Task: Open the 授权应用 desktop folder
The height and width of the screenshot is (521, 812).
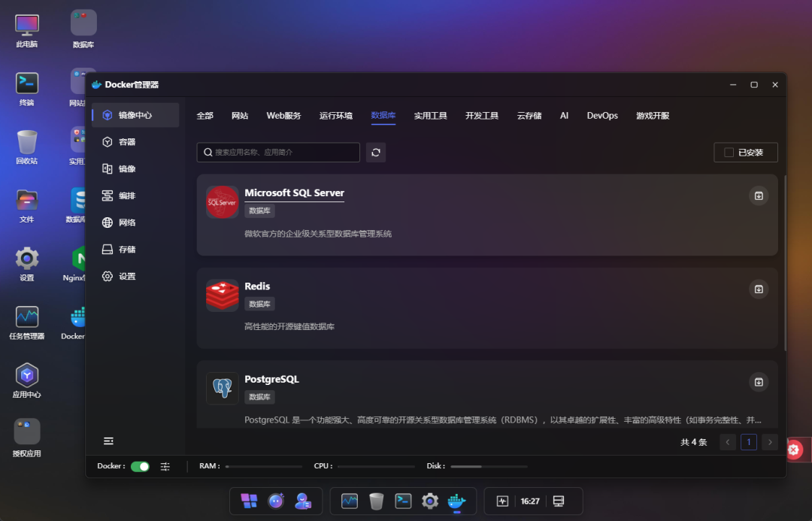Action: click(27, 439)
